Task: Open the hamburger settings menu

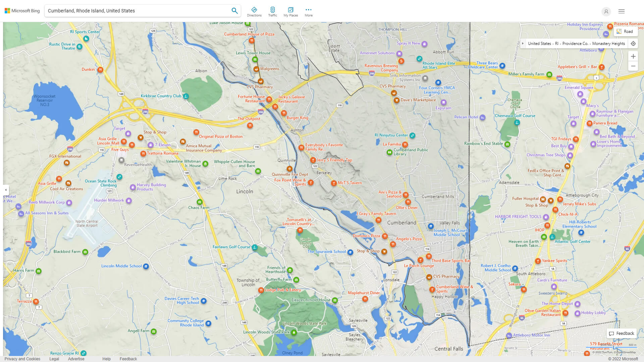Action: click(622, 11)
